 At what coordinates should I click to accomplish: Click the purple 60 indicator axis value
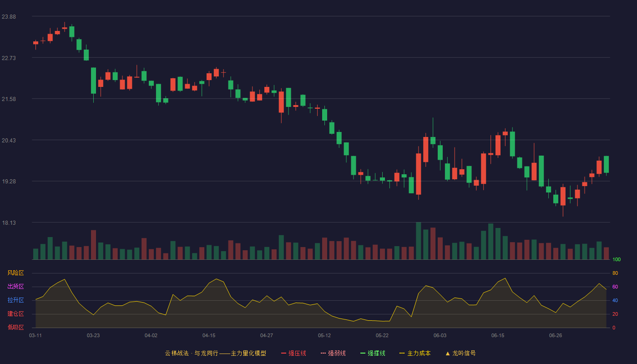tap(615, 287)
